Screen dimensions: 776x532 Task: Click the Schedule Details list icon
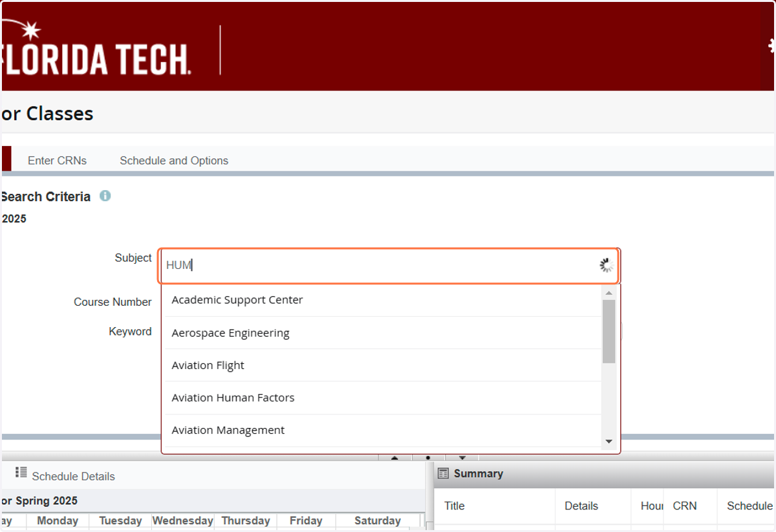click(21, 473)
